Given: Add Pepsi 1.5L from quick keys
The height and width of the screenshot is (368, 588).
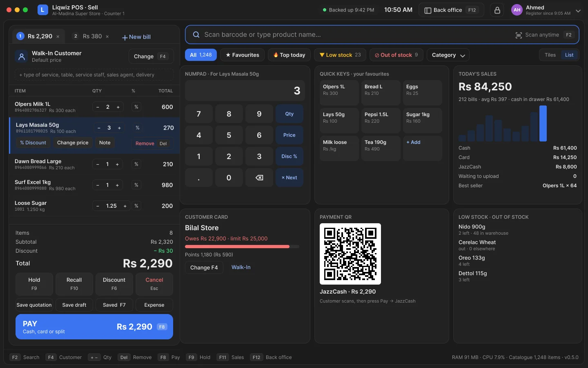Looking at the screenshot, I should click(x=381, y=121).
